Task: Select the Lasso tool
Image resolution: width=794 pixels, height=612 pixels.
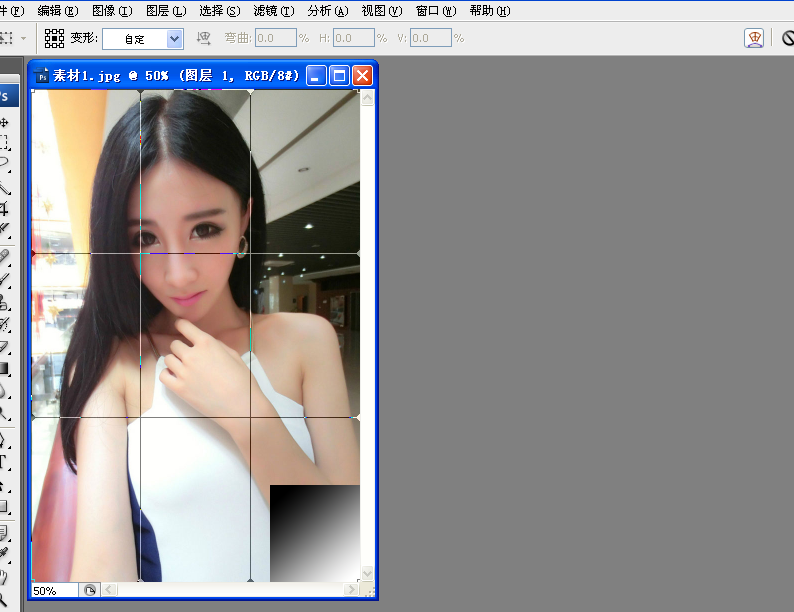Action: tap(4, 163)
